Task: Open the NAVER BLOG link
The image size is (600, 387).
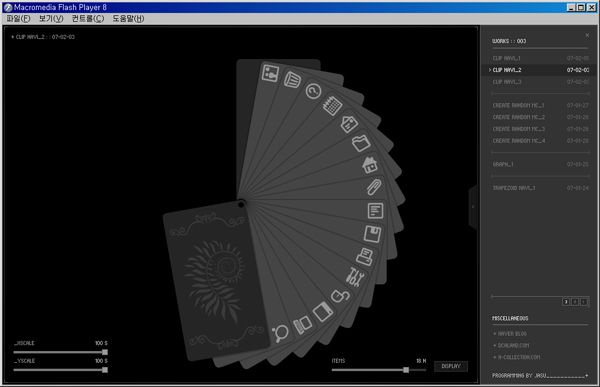Action: 510,334
